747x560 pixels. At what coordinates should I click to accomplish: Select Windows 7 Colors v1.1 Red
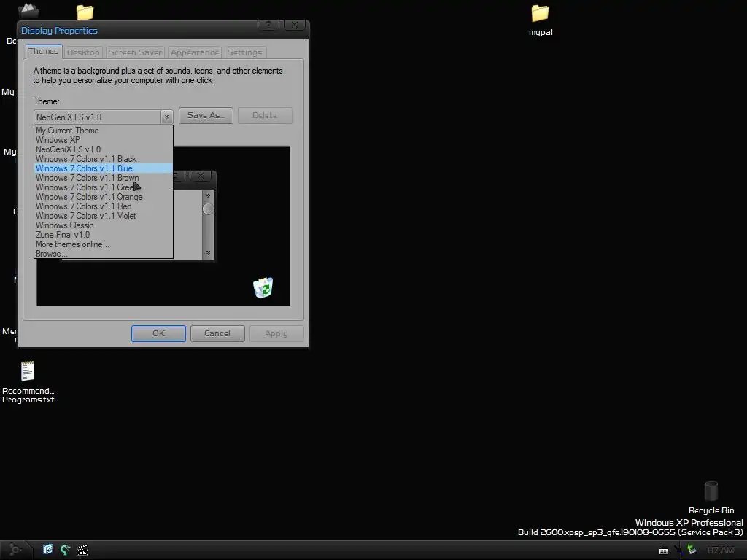(104, 206)
